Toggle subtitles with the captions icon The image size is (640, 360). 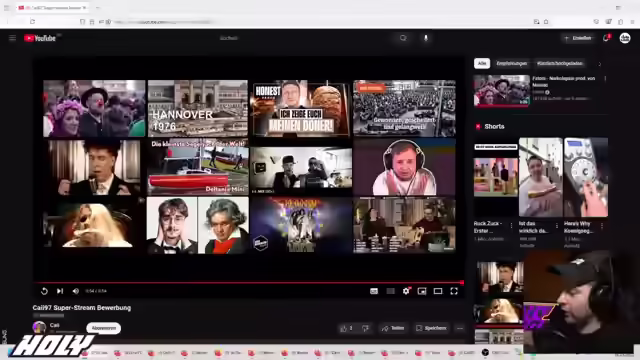[374, 291]
